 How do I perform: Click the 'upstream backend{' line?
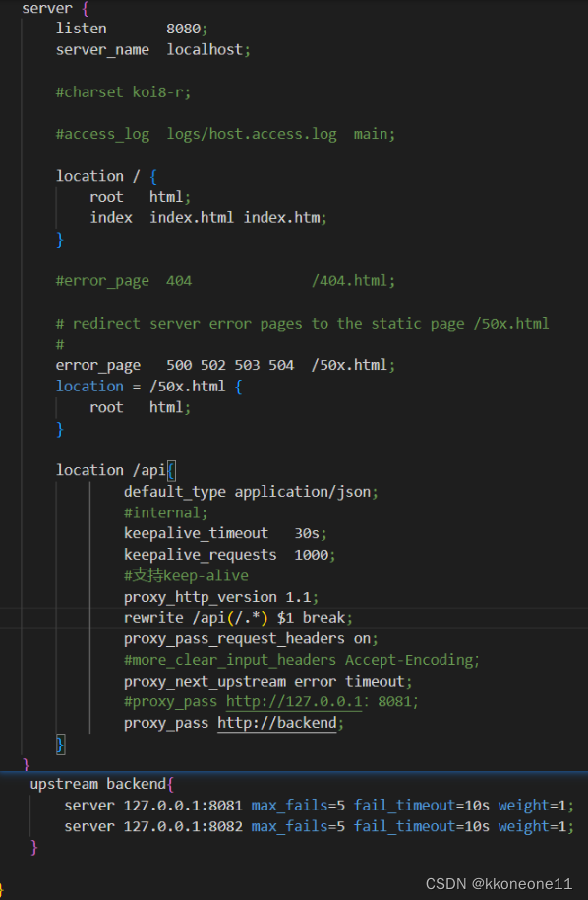[x=101, y=784]
